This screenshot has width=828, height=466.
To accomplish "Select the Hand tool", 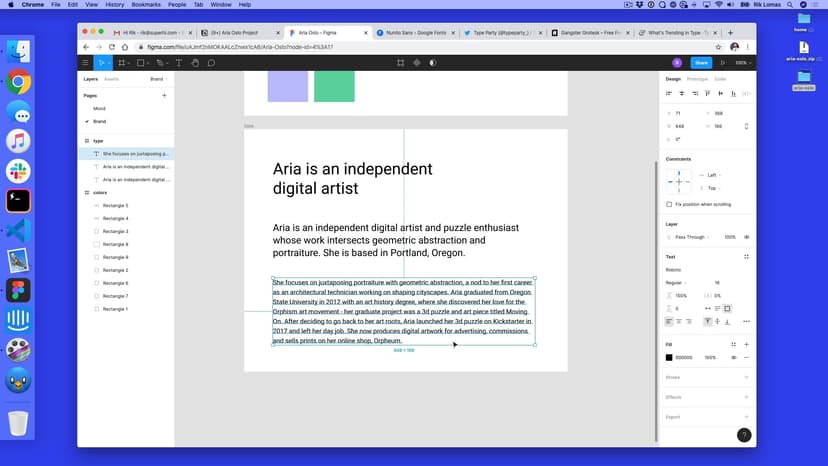I will pos(195,62).
